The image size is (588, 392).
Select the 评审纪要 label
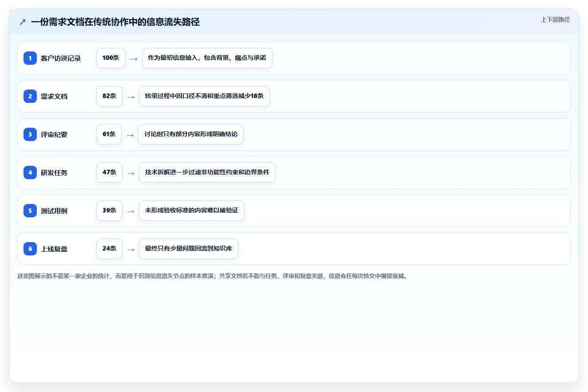[x=54, y=134]
